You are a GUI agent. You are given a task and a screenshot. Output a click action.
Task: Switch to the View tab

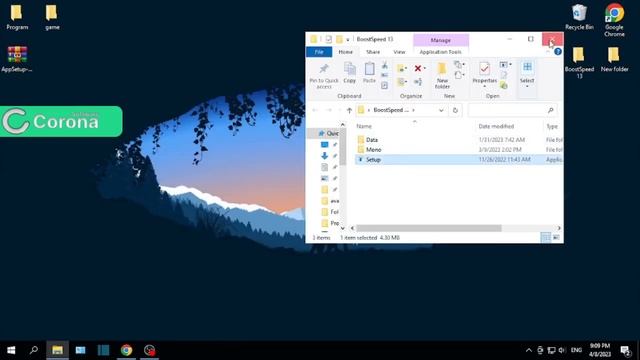click(399, 52)
